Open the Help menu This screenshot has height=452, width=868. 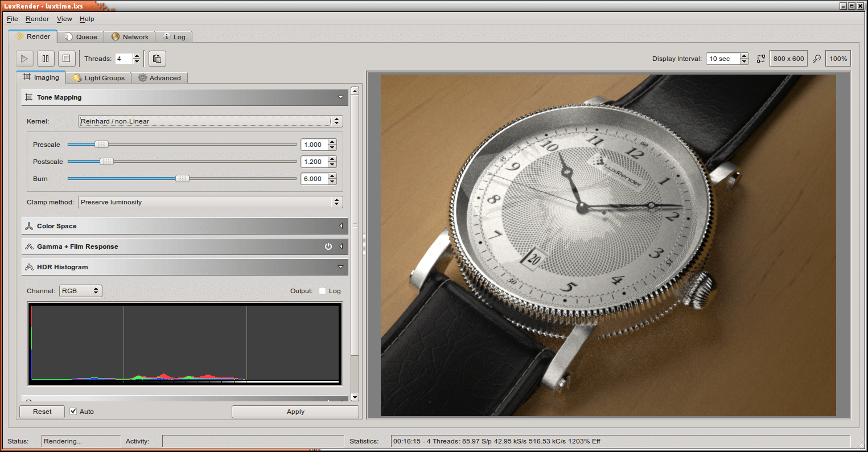tap(87, 19)
